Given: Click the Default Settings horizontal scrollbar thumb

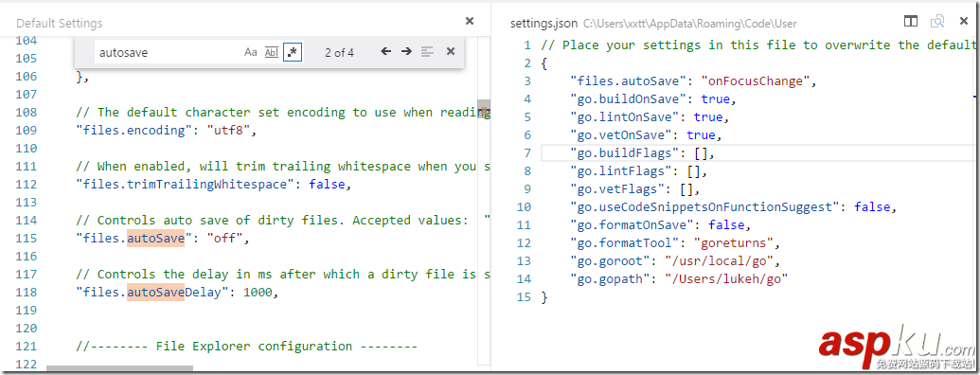Looking at the screenshot, I should (119, 368).
